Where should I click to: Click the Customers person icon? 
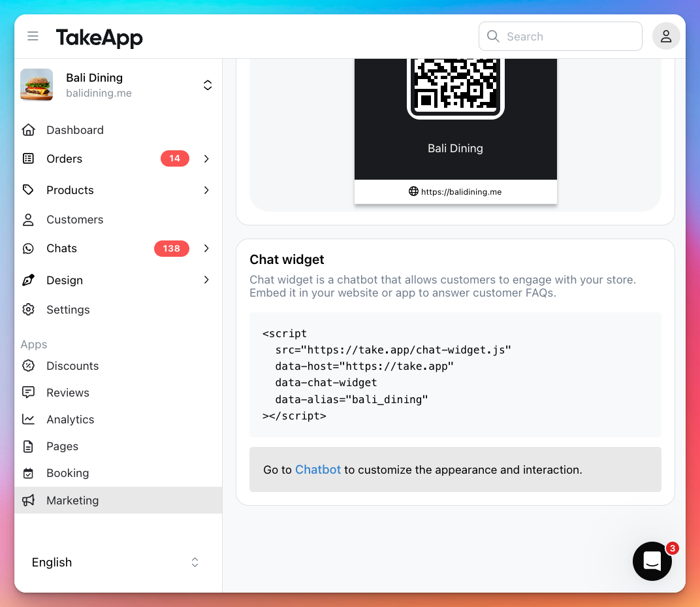click(29, 220)
